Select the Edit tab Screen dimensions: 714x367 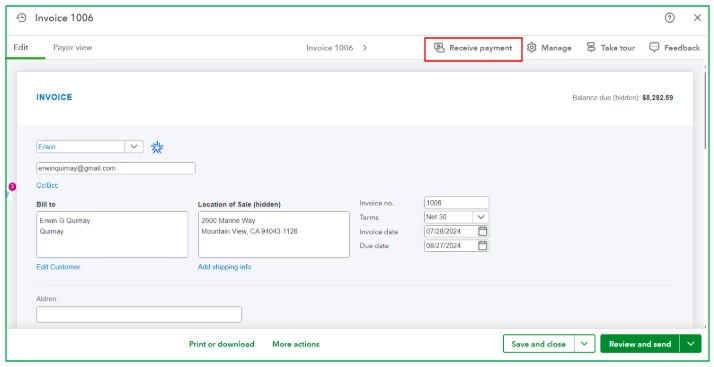click(x=20, y=47)
